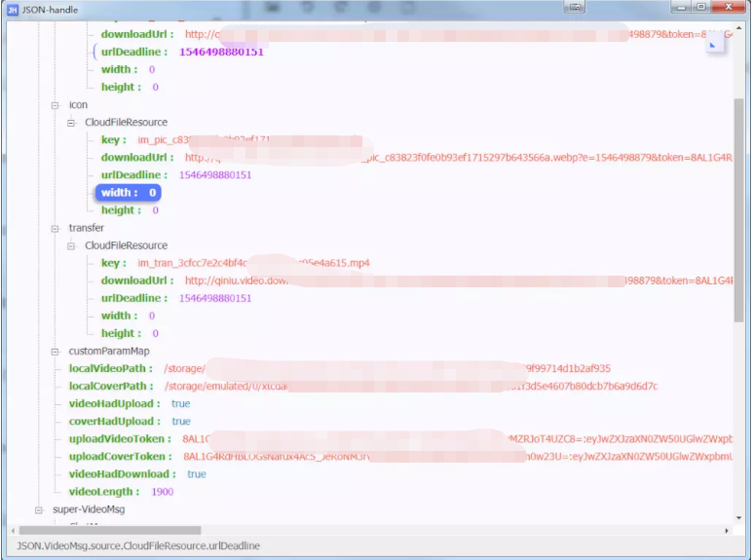Click the vertical scrollbar up arrow
This screenshot has height=560, width=753.
pyautogui.click(x=738, y=28)
